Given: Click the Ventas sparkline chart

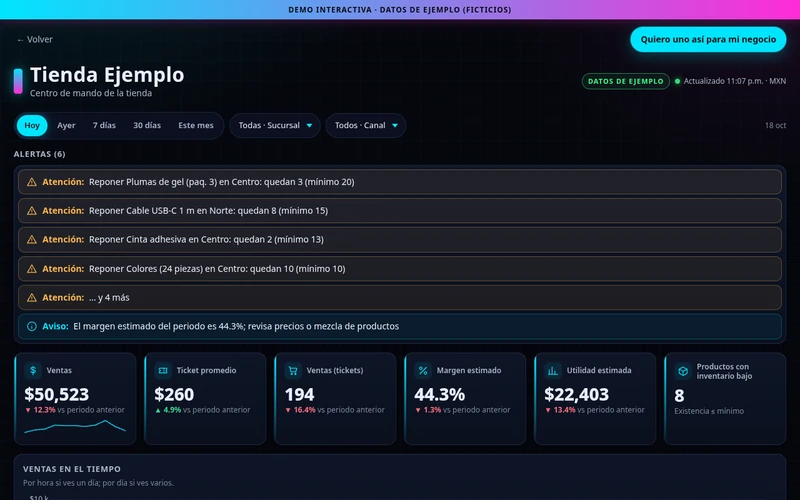Looking at the screenshot, I should tap(75, 427).
